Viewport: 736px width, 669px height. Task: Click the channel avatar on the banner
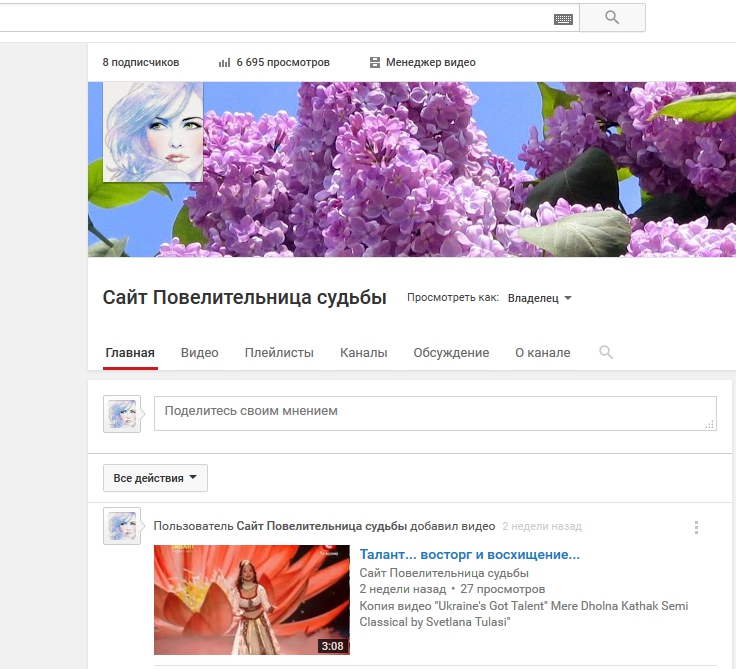(x=153, y=132)
